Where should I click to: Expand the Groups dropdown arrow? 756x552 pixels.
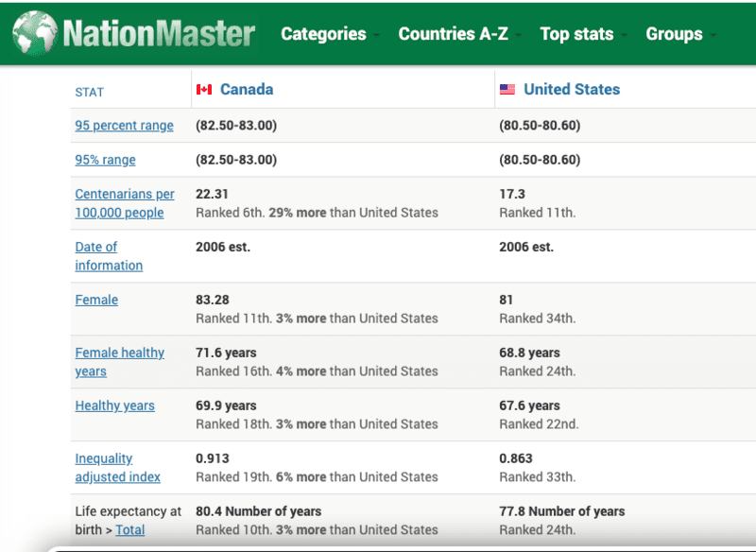[x=713, y=35]
